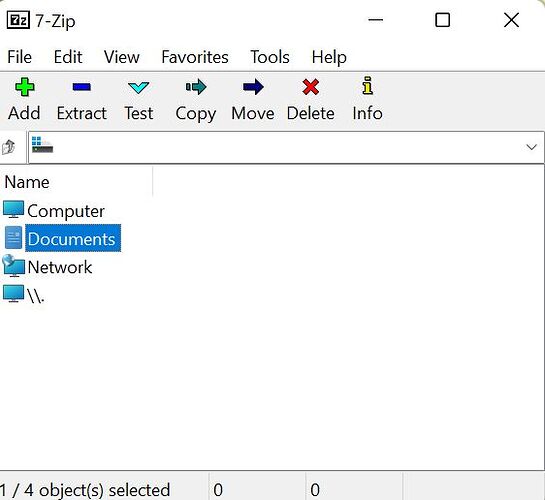Click the computer icon in address bar
545x500 pixels.
42,145
